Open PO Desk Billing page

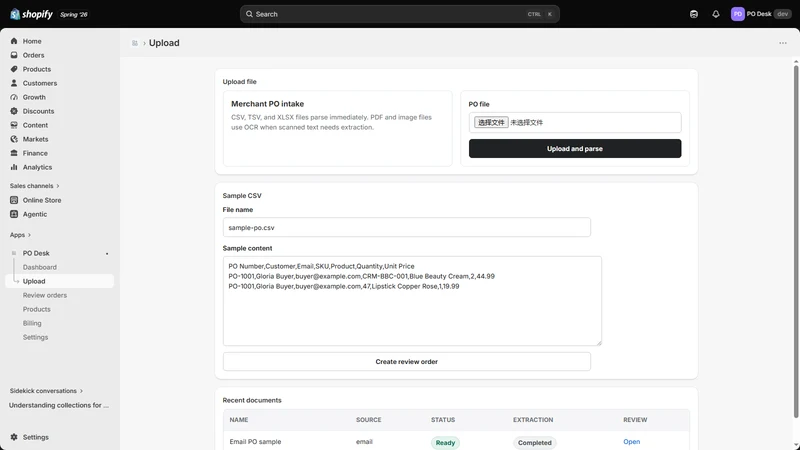(32, 323)
